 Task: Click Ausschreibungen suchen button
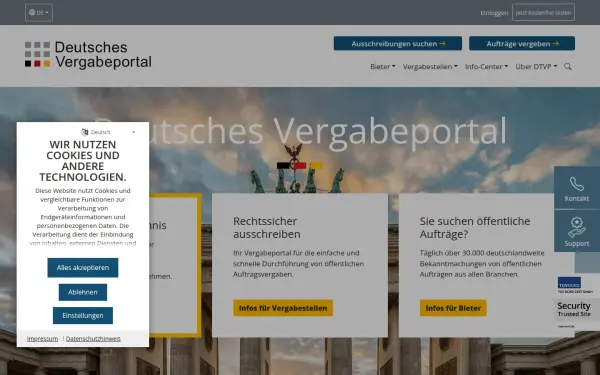pos(398,44)
